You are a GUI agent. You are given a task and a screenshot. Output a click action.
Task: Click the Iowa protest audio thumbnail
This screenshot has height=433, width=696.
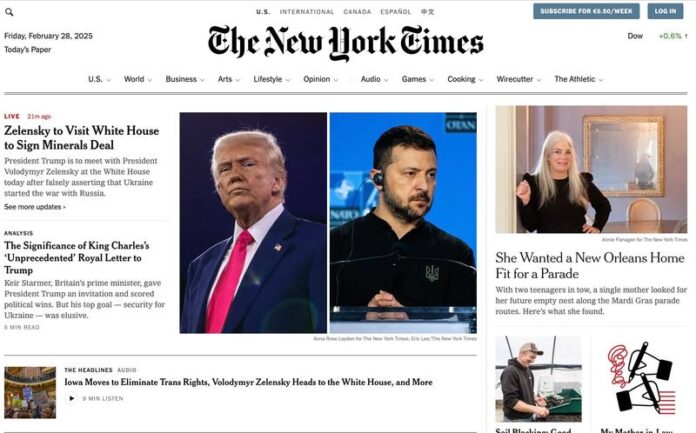click(x=30, y=393)
